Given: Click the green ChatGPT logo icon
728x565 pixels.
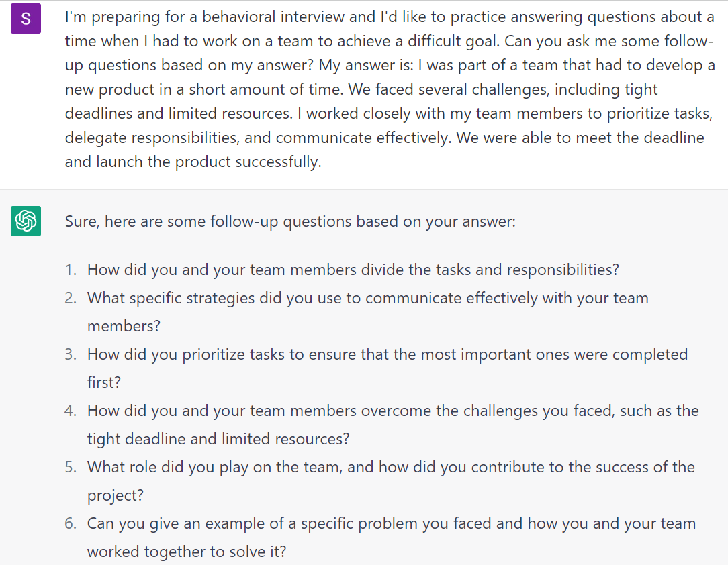Looking at the screenshot, I should (26, 221).
